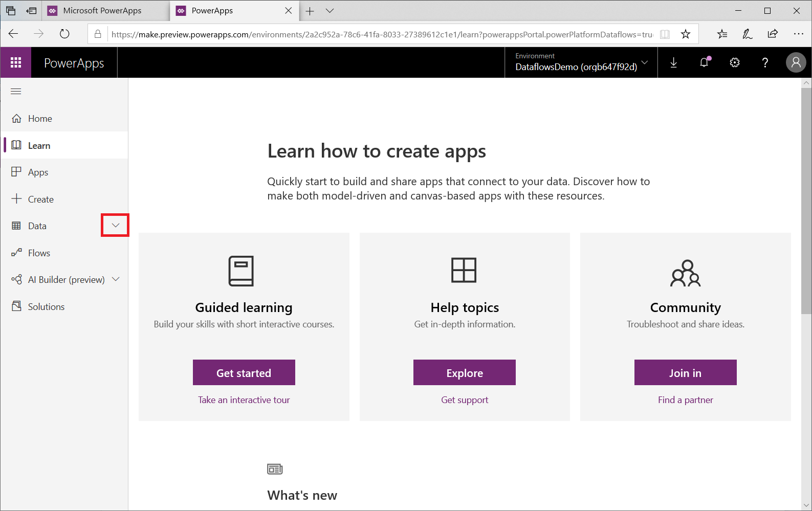Collapse the left navigation hamburger menu
812x511 pixels.
pyautogui.click(x=16, y=92)
